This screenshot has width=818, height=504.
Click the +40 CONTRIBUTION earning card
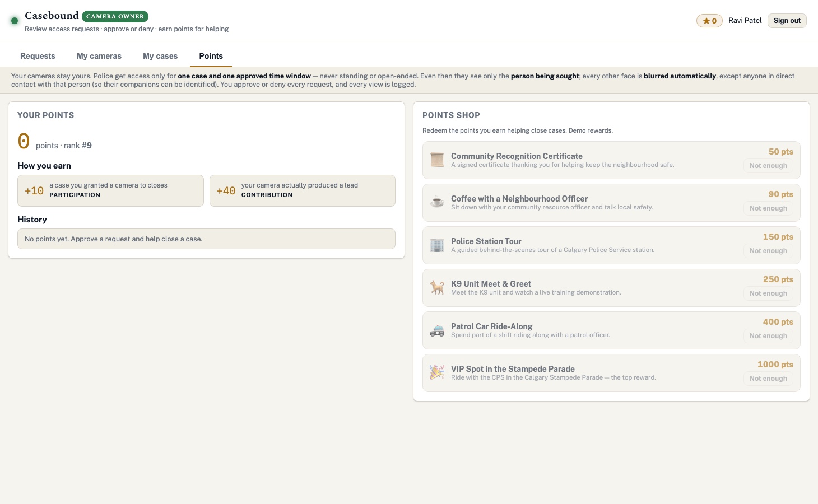click(x=303, y=190)
